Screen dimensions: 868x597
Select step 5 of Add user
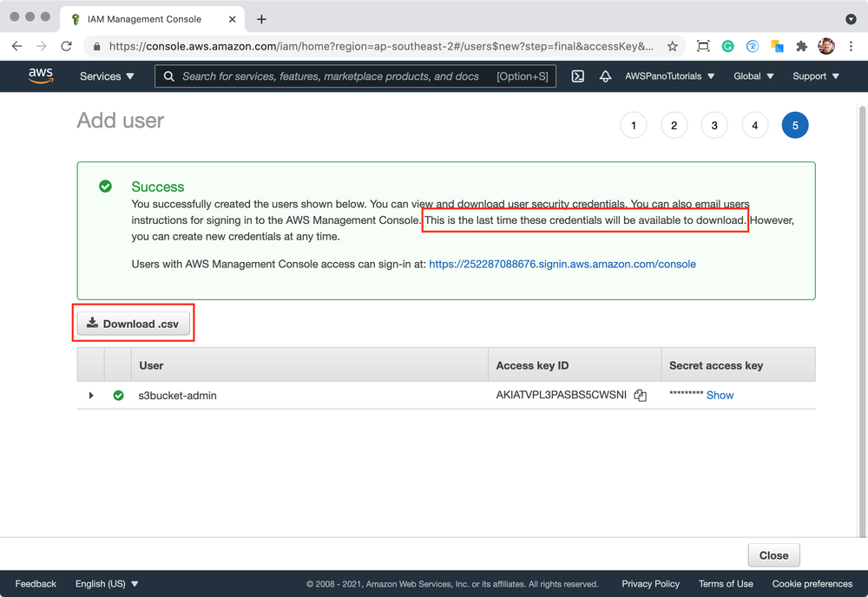coord(795,126)
